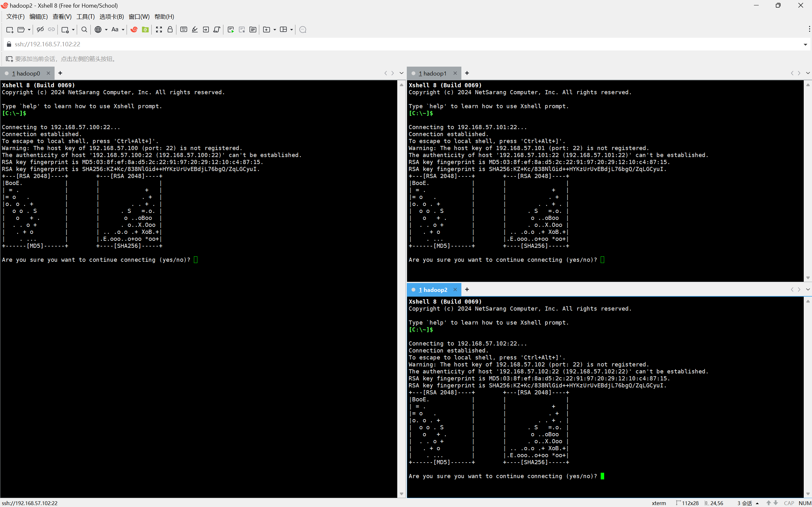Screen dimensions: 812x507
Task: Expand the font Aa dropdown arrow
Action: (x=123, y=30)
